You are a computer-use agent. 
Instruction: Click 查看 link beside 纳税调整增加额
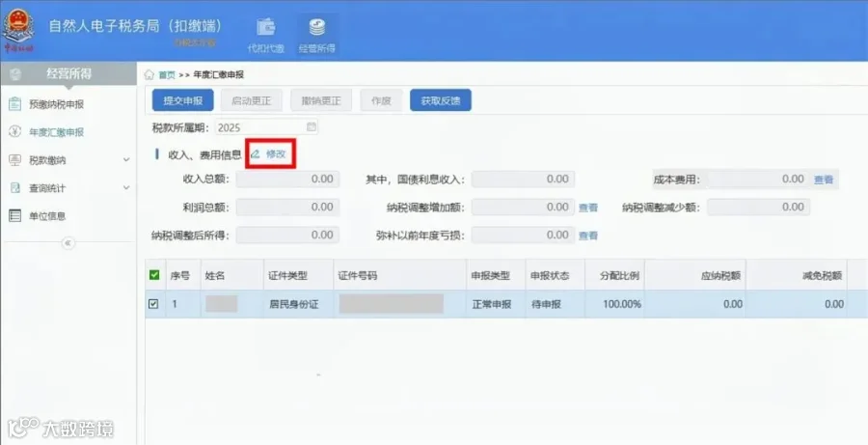click(588, 208)
